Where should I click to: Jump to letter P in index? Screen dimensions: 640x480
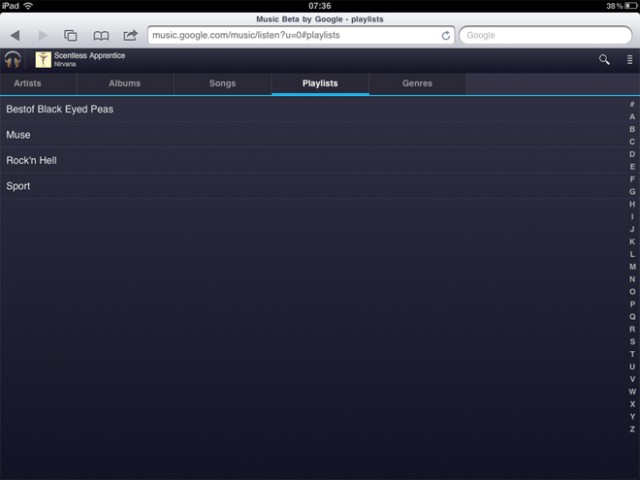[x=632, y=304]
